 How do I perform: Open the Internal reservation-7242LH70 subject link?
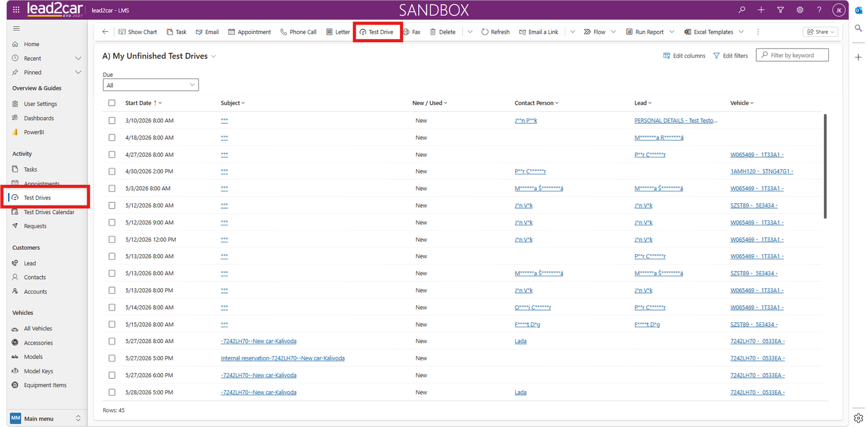(x=283, y=358)
